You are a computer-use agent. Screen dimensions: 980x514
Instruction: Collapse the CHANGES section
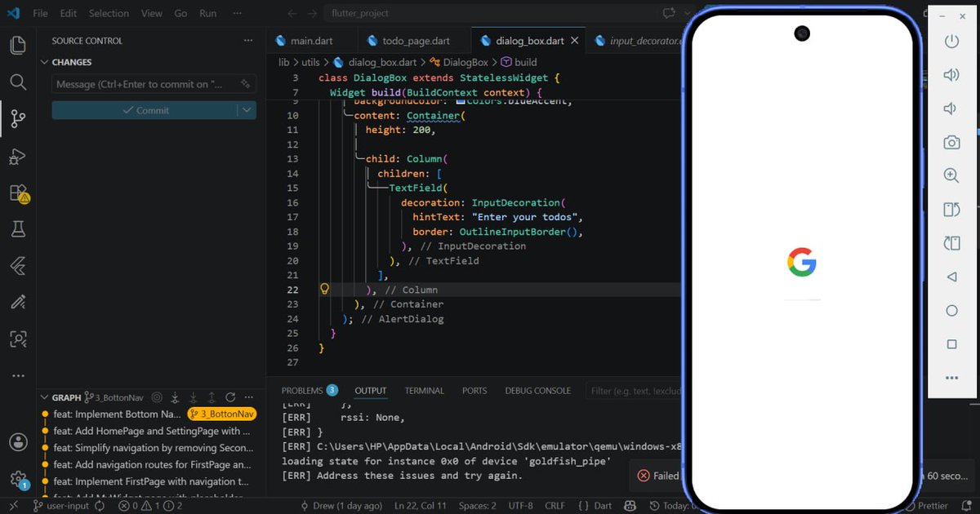45,62
